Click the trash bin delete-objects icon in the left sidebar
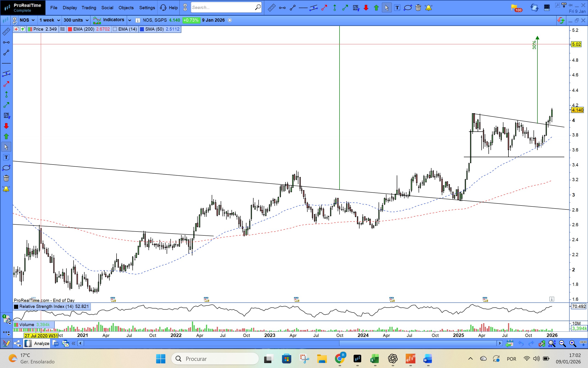The image size is (588, 368). 6,178
